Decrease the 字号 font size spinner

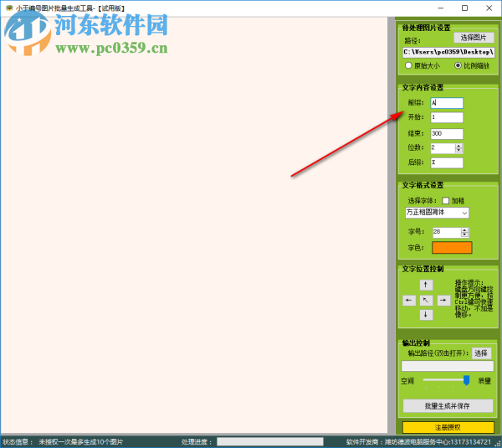(x=464, y=234)
